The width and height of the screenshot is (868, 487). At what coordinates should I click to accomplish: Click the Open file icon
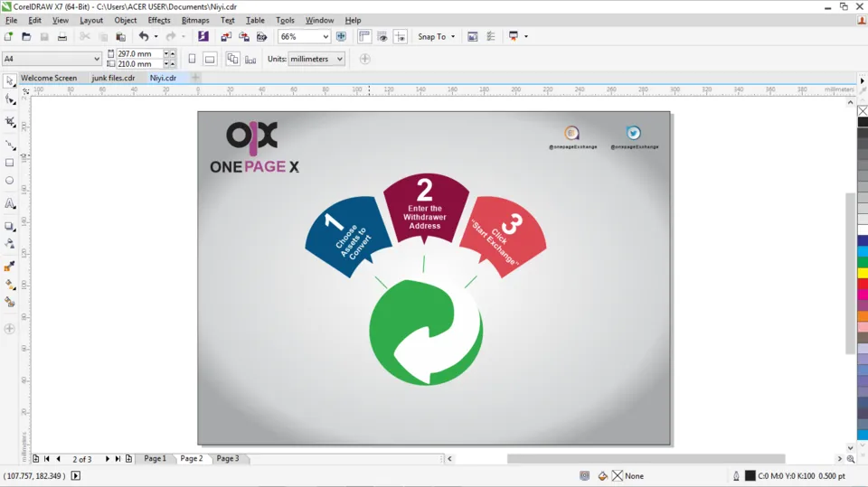(x=26, y=36)
